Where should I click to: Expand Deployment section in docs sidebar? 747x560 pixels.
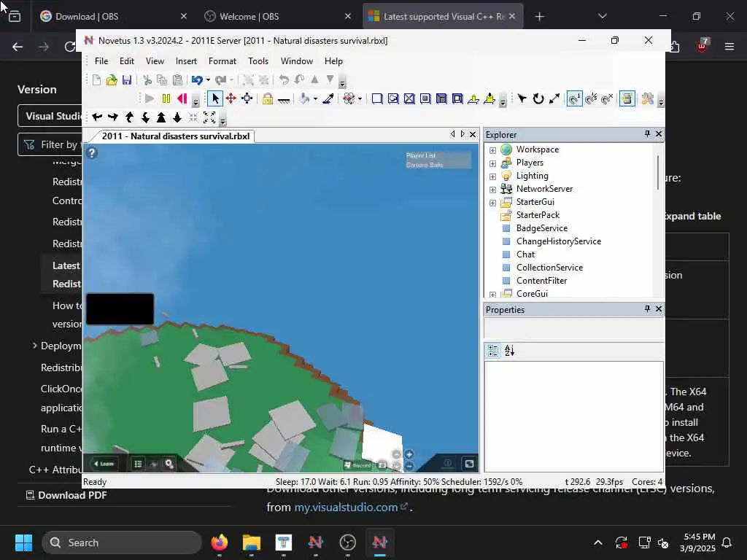(x=34, y=345)
